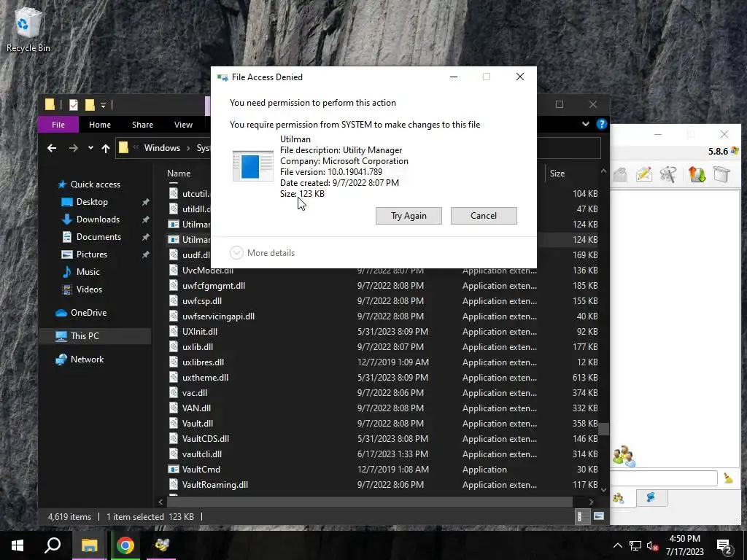The height and width of the screenshot is (560, 747).
Task: Click the scroll down arrow in file list
Action: coord(604,489)
